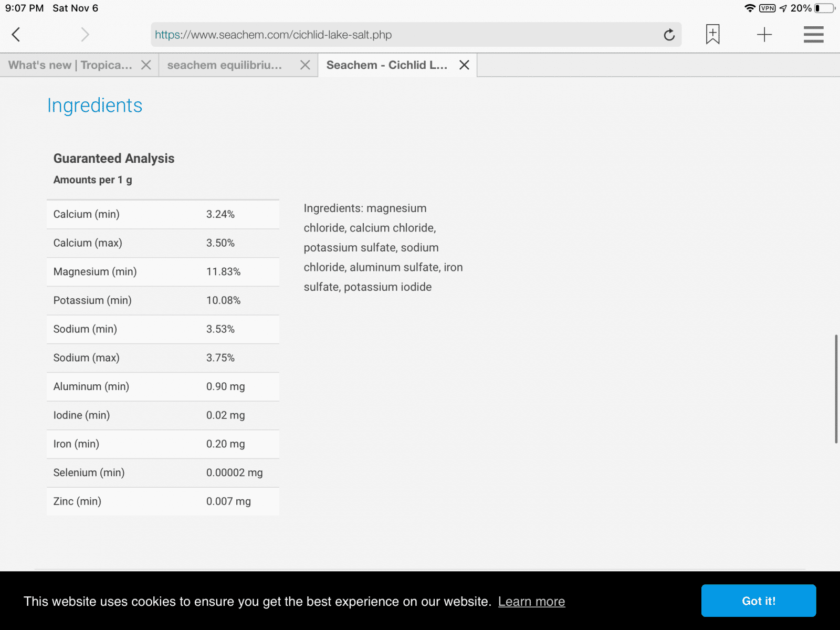This screenshot has height=630, width=840.
Task: Click the 10.08% value
Action: pyautogui.click(x=224, y=300)
